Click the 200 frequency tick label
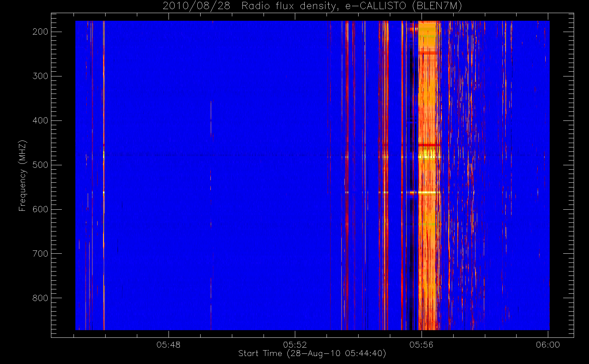Screen dimensions: 589x364 point(40,32)
